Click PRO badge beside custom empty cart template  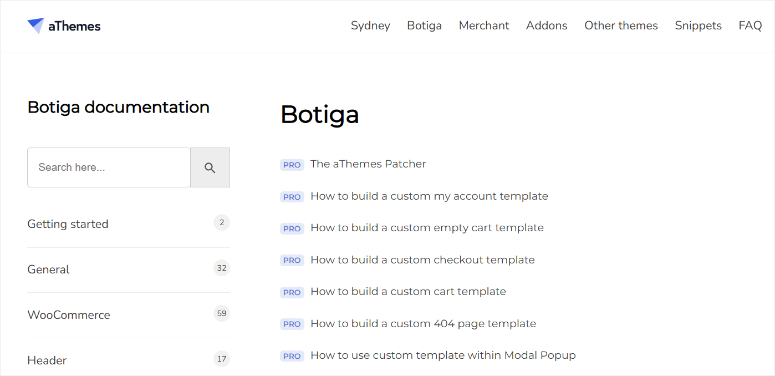[292, 229]
